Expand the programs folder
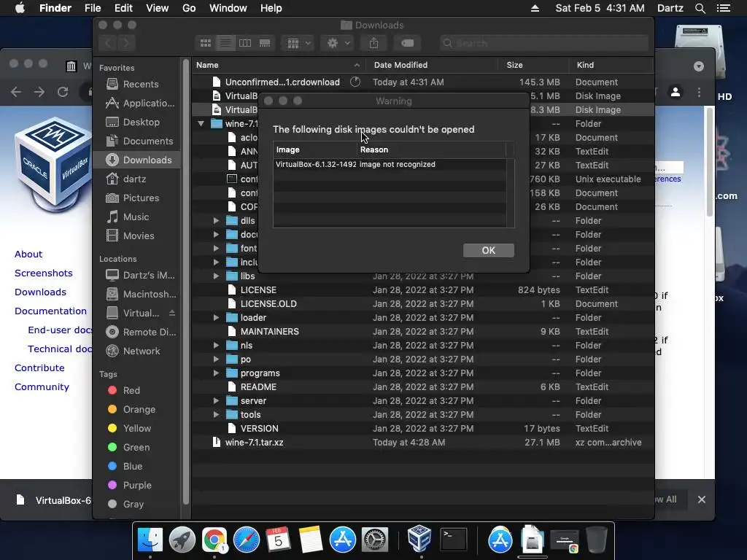This screenshot has height=560, width=747. click(x=216, y=373)
